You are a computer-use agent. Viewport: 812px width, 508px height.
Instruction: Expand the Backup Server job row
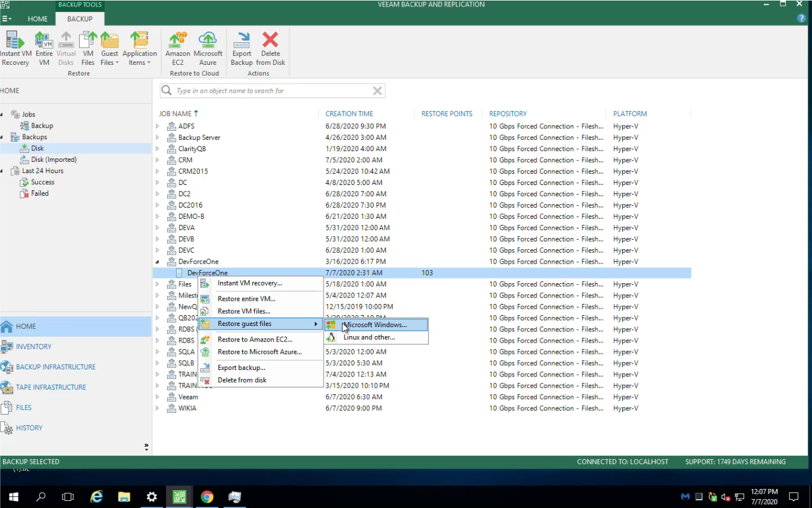[x=158, y=137]
